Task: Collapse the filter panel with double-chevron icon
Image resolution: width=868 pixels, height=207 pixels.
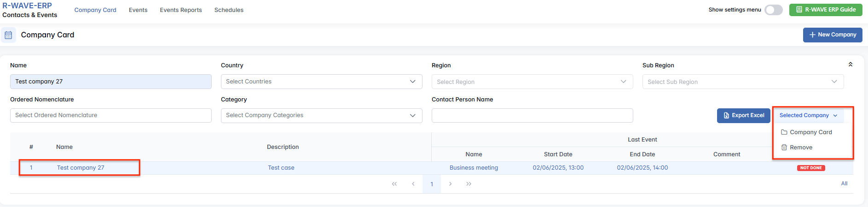Action: click(x=851, y=65)
